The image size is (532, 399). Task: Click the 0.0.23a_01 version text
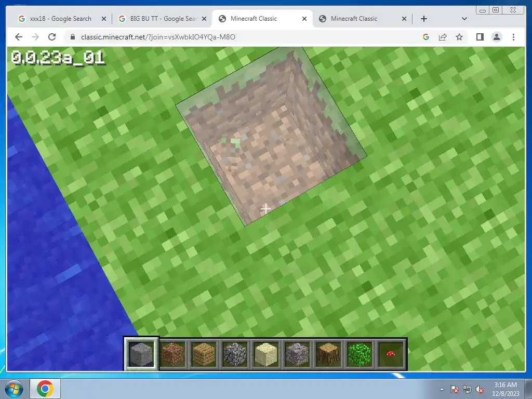57,58
